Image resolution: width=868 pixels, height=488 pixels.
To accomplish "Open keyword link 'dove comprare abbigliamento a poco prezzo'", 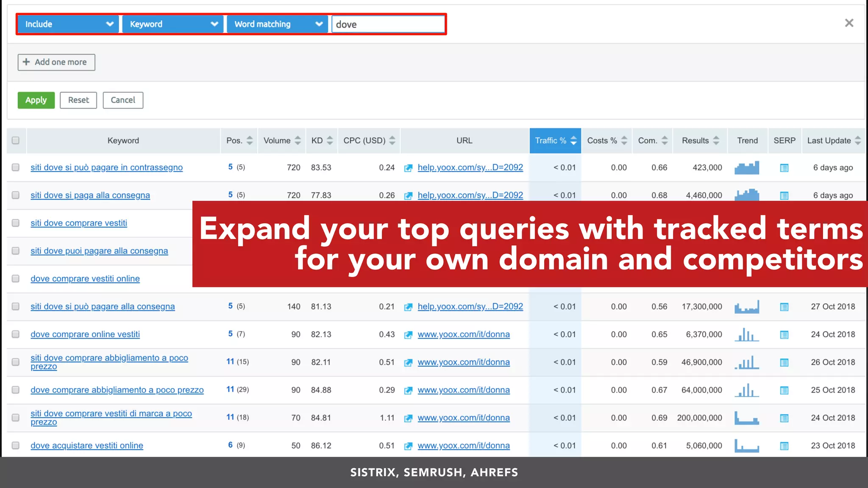I will [117, 390].
